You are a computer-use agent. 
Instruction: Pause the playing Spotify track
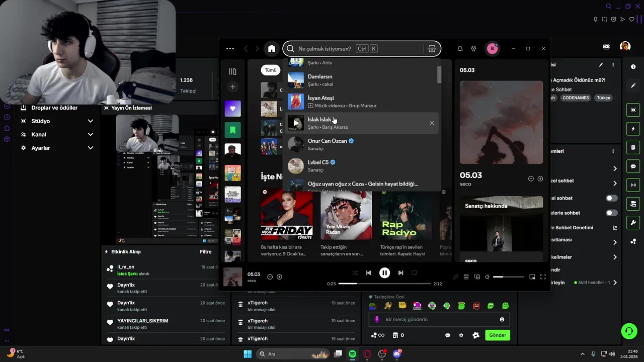pos(384,273)
